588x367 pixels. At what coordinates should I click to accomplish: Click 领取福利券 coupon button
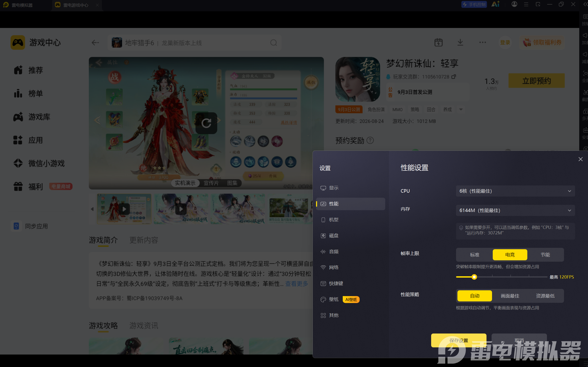tap(542, 42)
